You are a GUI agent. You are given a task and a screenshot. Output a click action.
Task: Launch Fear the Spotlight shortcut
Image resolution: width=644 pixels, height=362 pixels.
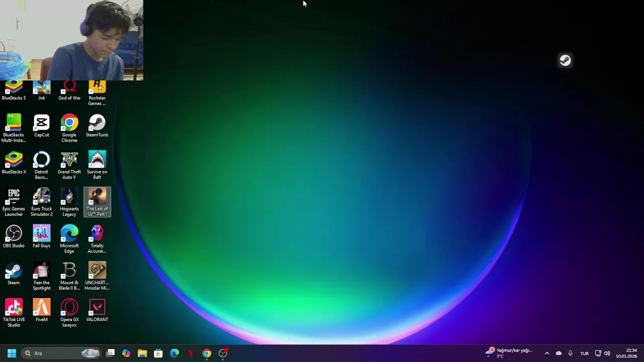click(42, 276)
